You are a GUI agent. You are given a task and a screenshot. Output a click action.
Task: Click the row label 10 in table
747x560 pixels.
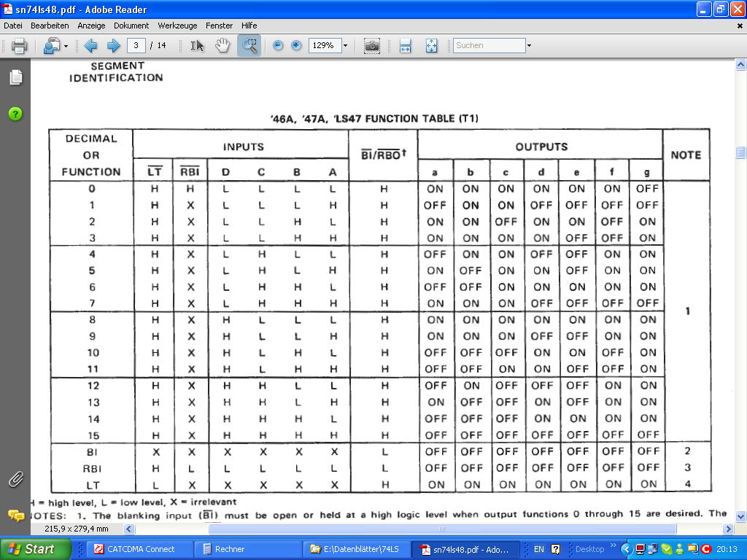click(x=93, y=353)
